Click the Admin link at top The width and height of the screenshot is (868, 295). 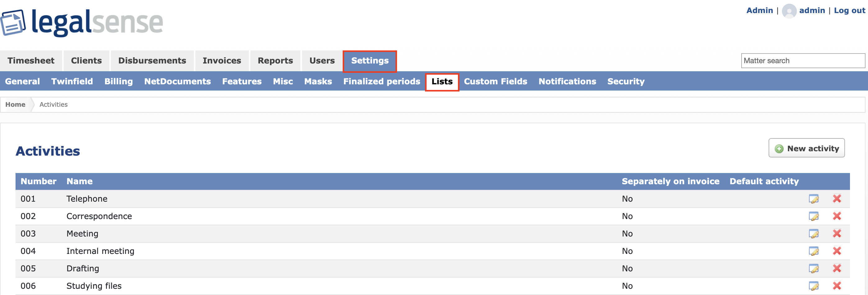pyautogui.click(x=760, y=11)
